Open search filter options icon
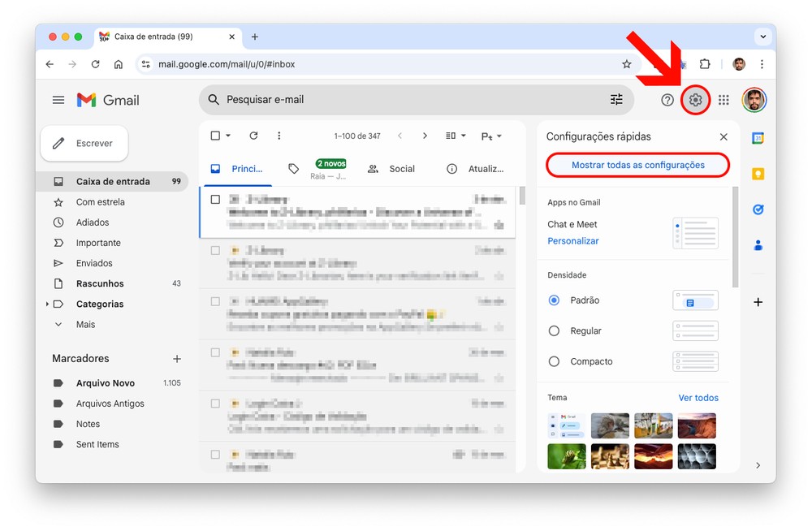 point(616,99)
